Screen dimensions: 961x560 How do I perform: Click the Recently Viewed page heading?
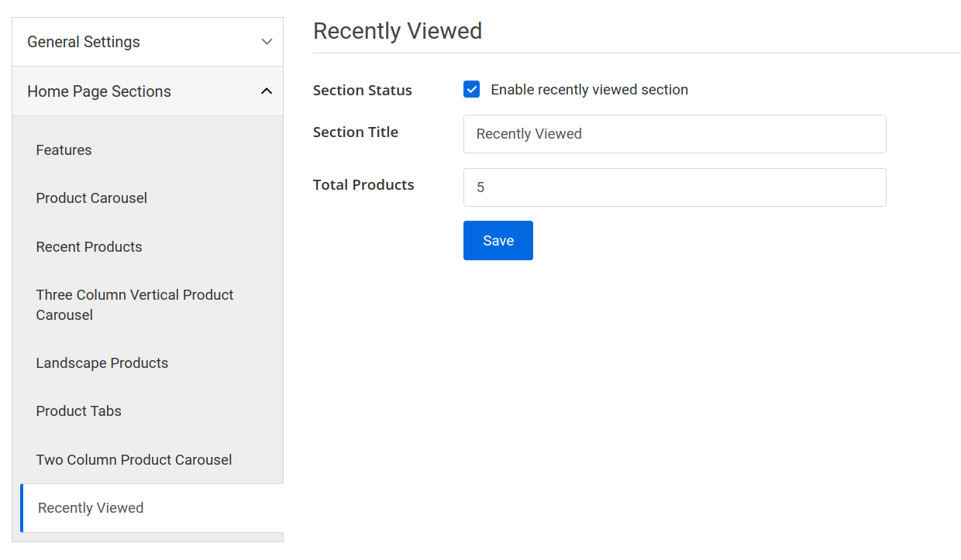pos(398,31)
